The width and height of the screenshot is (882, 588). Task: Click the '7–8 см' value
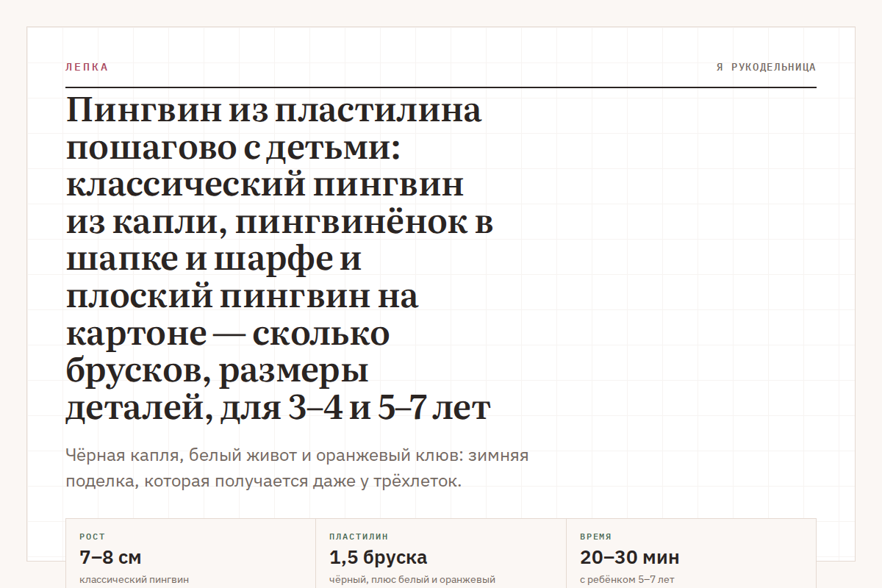[110, 557]
